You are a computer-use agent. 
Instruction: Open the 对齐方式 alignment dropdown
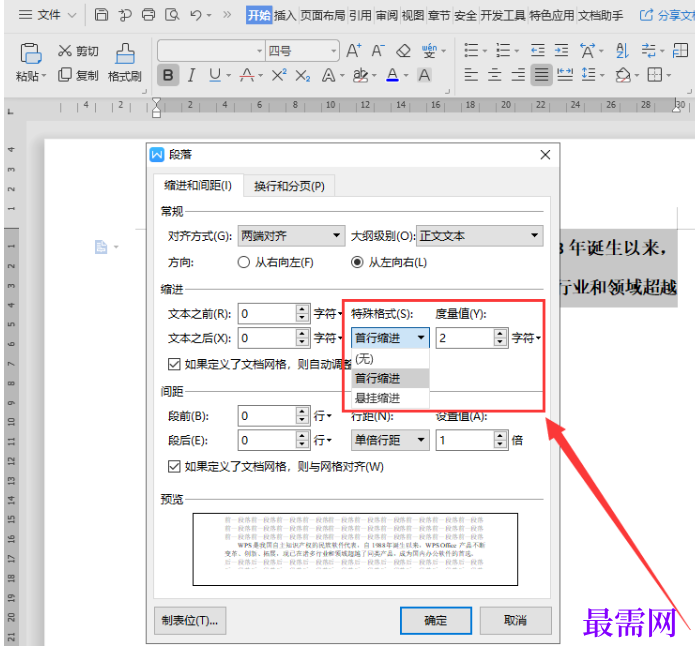(x=291, y=236)
